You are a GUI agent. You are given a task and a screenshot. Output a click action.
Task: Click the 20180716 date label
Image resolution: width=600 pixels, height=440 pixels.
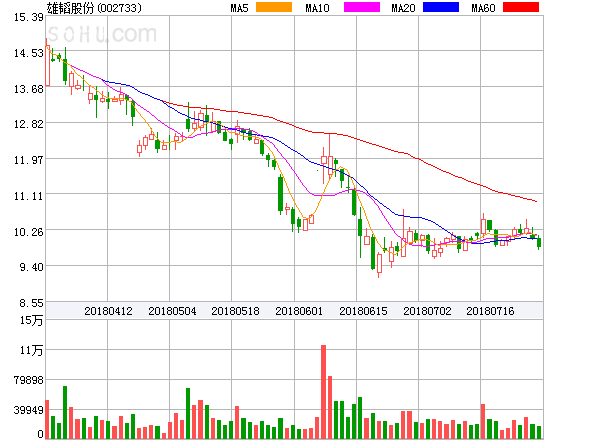coord(490,311)
